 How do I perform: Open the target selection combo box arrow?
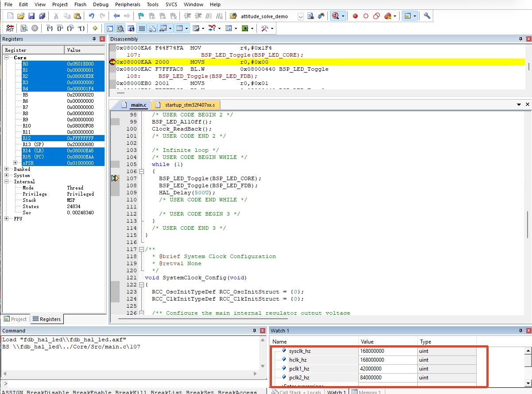301,16
